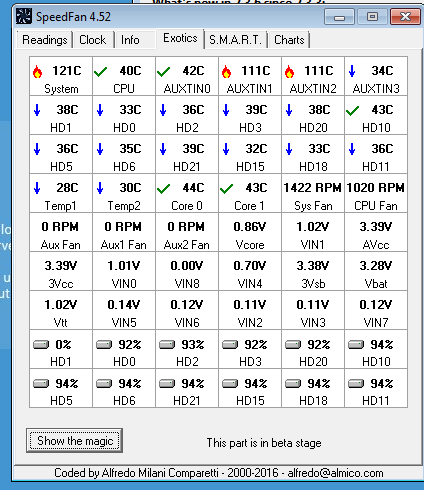This screenshot has width=424, height=490.
Task: Click the alfredo@almico.com status bar text
Action: coord(335,473)
